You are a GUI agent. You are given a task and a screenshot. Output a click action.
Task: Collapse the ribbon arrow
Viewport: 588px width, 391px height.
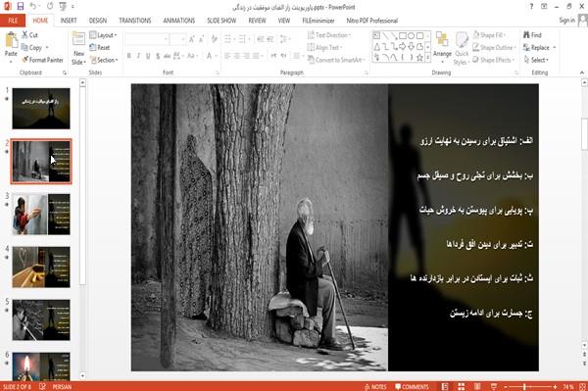[582, 73]
